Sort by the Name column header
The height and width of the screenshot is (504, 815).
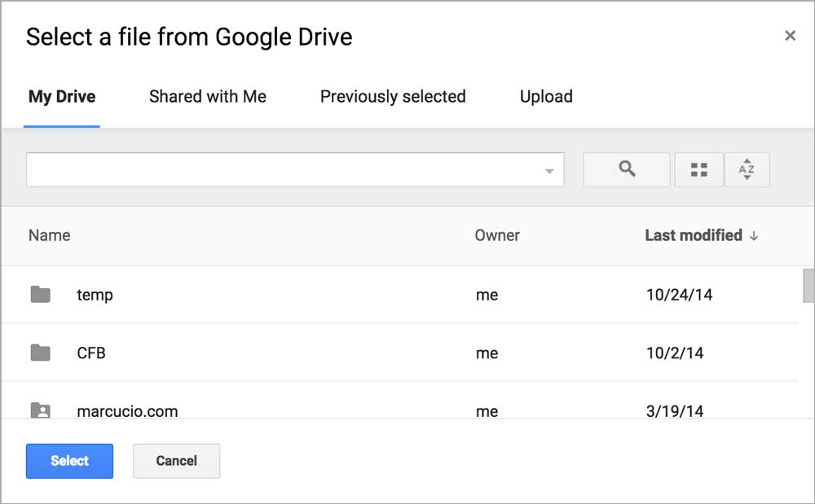tap(50, 235)
